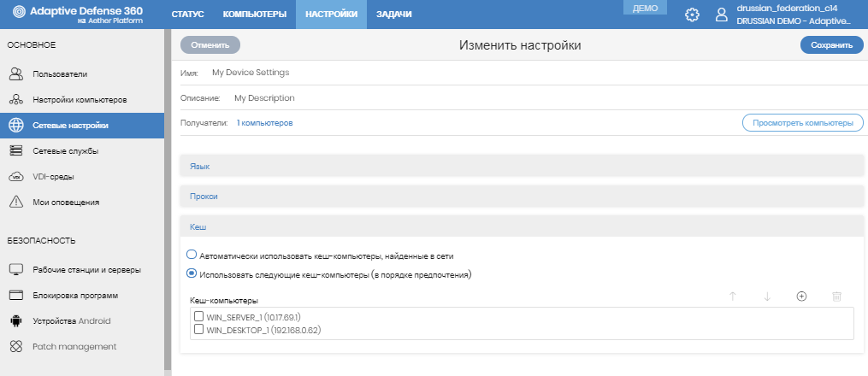
Task: Open Patch management in sidebar
Action: click(x=74, y=347)
